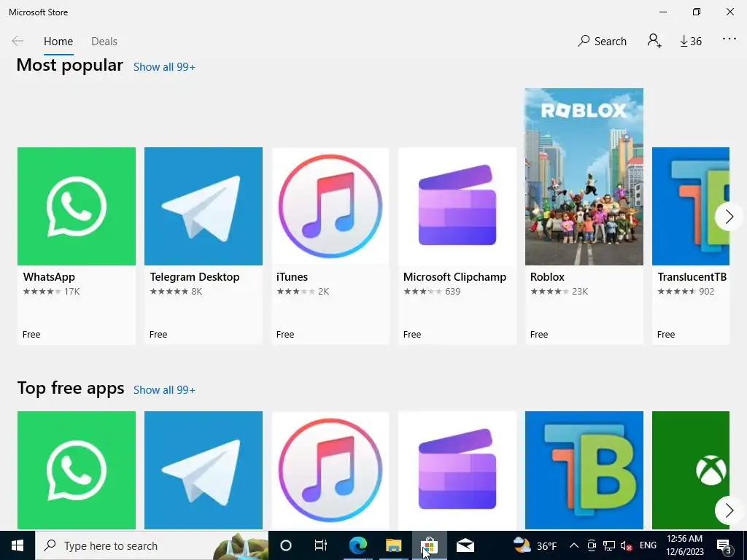Open Clipchamp icon in Top free apps

click(x=457, y=470)
